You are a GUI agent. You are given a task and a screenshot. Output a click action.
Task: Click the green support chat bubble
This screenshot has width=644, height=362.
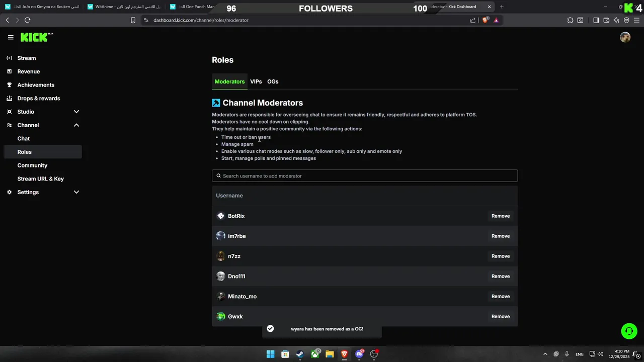pyautogui.click(x=629, y=331)
